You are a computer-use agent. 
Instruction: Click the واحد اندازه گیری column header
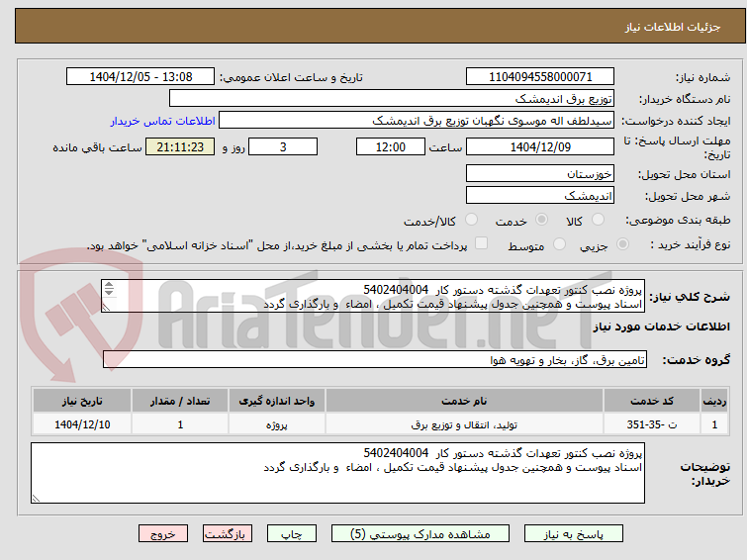pyautogui.click(x=277, y=401)
